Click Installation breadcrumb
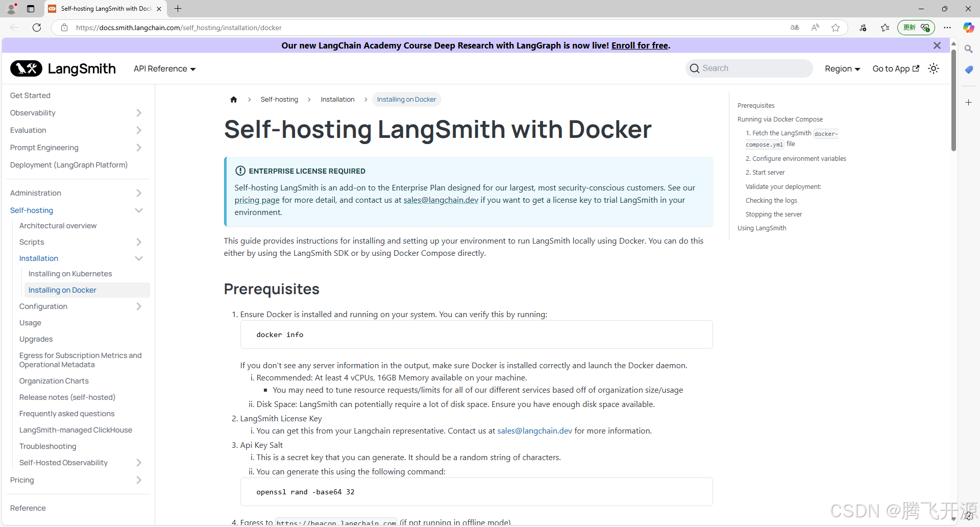This screenshot has height=527, width=980. coord(337,100)
